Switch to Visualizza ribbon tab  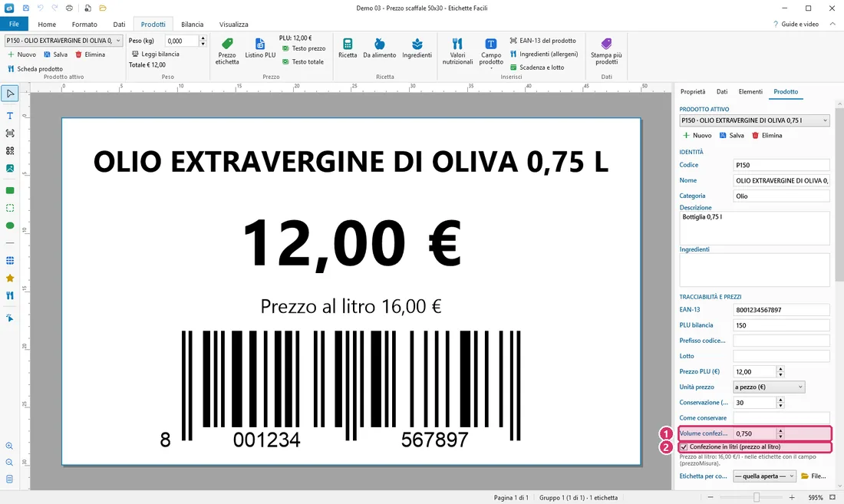pos(233,25)
